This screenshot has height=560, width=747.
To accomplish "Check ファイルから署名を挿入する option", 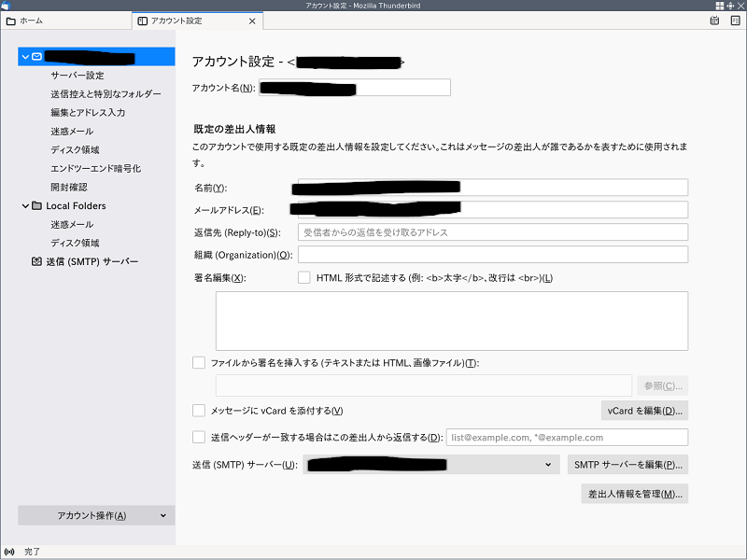I will click(x=198, y=361).
